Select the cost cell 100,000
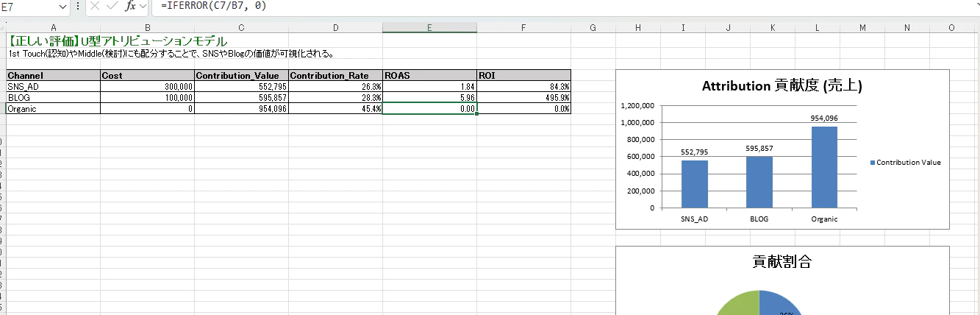Image resolution: width=980 pixels, height=315 pixels. tap(147, 97)
